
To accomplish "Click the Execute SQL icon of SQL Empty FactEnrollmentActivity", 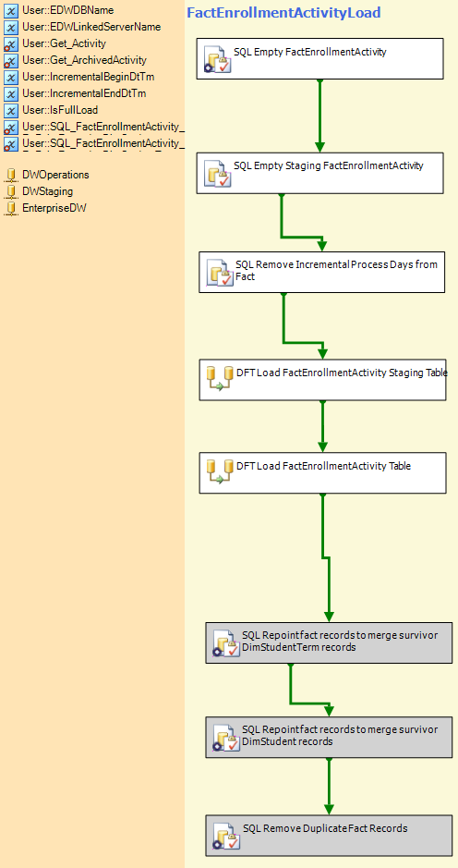I will (218, 60).
